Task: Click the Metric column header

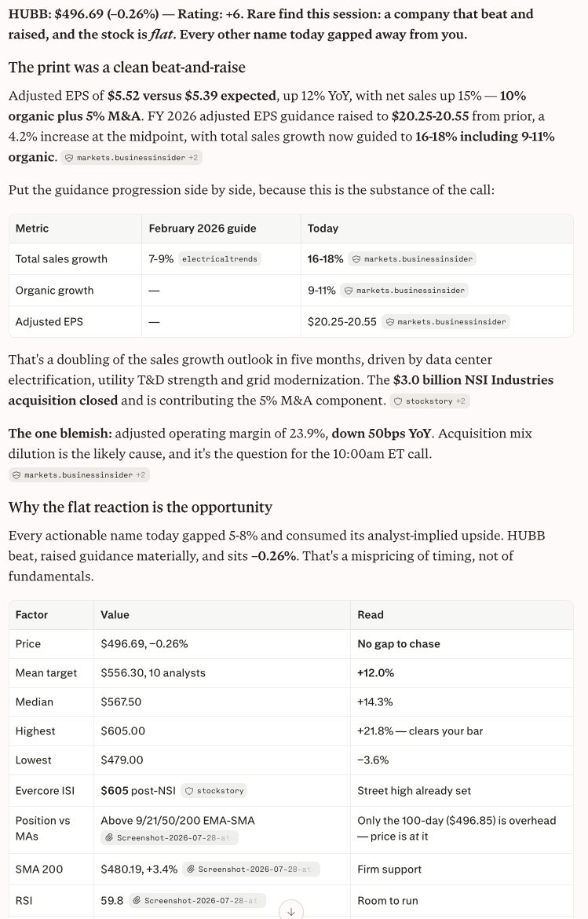Action: point(32,229)
